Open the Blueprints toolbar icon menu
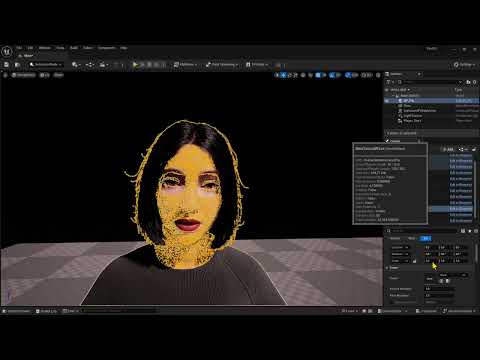This screenshot has height=360, width=480. [x=90, y=65]
